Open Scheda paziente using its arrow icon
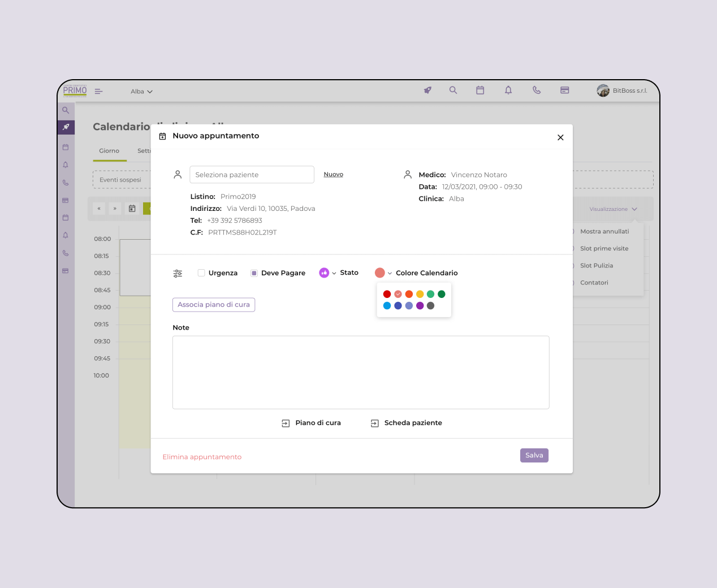 (x=374, y=422)
